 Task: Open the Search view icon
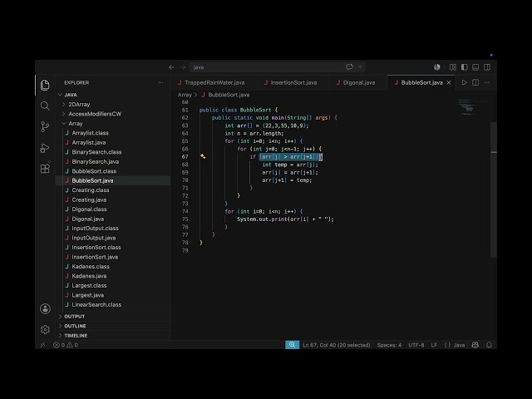[45, 106]
